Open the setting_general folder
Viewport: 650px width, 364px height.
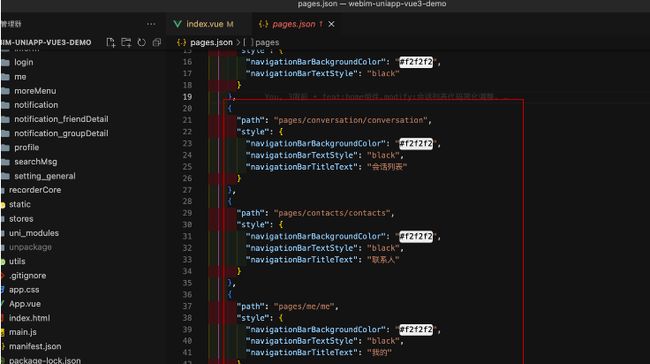45,176
